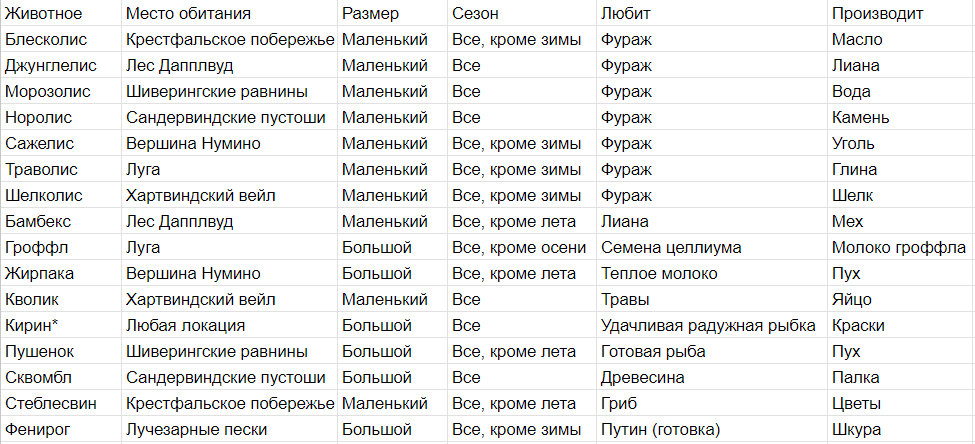The image size is (975, 444).
Task: Click the "Теплое молоко" cell
Action: pyautogui.click(x=659, y=274)
